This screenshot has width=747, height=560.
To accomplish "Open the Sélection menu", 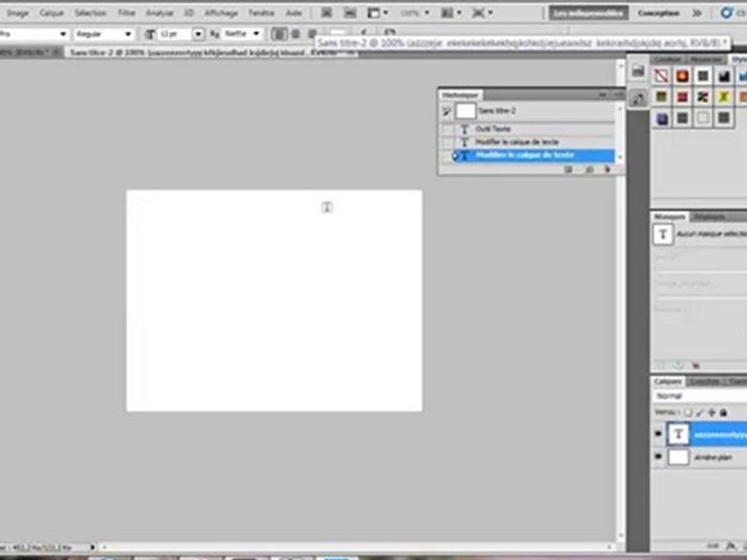I will pyautogui.click(x=90, y=13).
